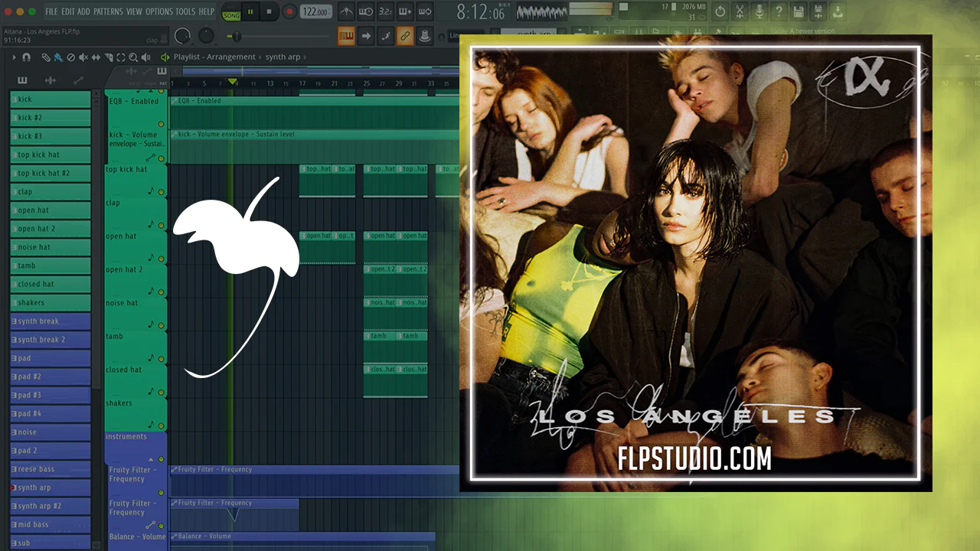Click the wait-for-input-to-start-playing icon
Screen dimensions: 980x551
(366, 11)
